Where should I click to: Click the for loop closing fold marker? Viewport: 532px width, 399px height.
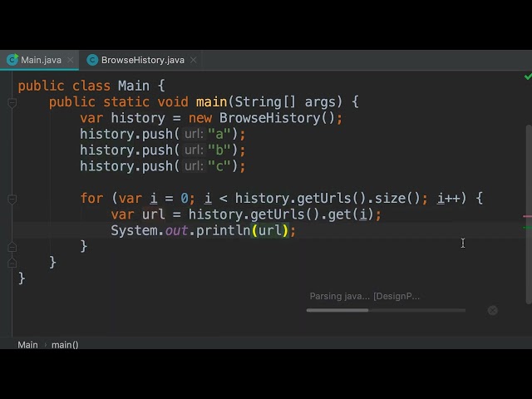pyautogui.click(x=12, y=247)
